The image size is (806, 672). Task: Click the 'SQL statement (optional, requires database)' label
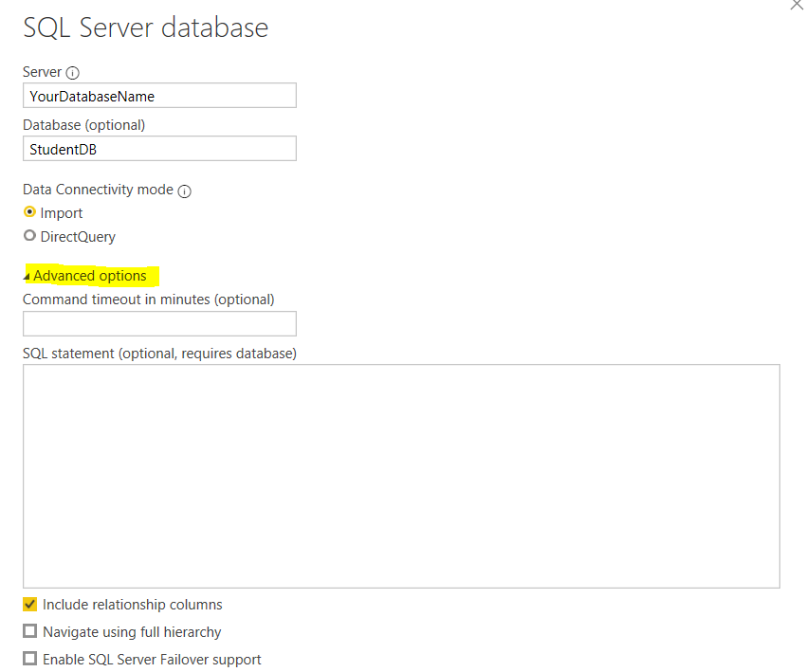[160, 354]
